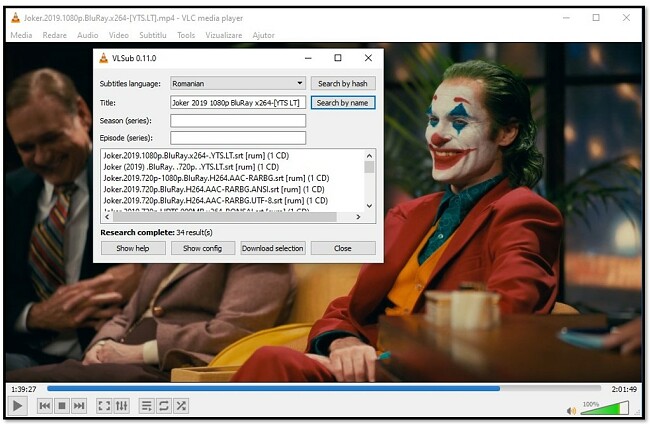
Task: Jump to previous media item
Action: point(44,406)
